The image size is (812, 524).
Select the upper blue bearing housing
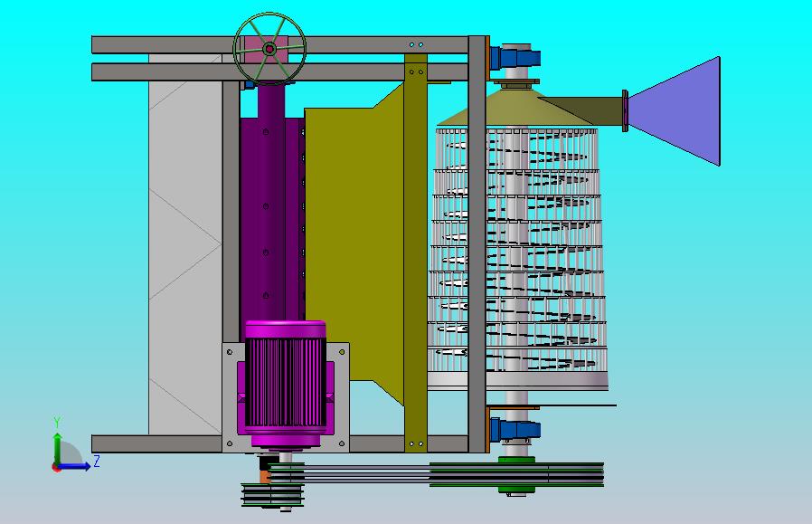pos(515,58)
